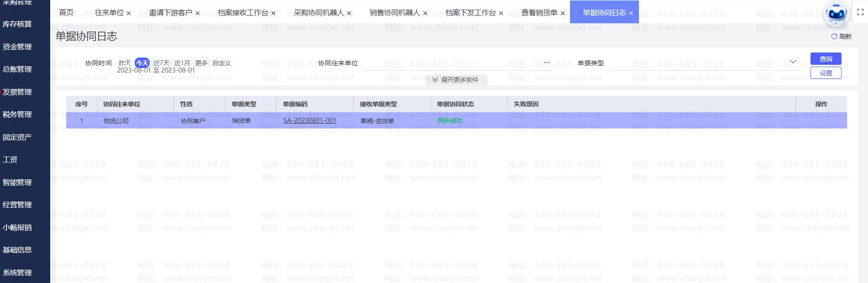Open 总账管理 in the sidebar menu
868x283 pixels.
(17, 69)
